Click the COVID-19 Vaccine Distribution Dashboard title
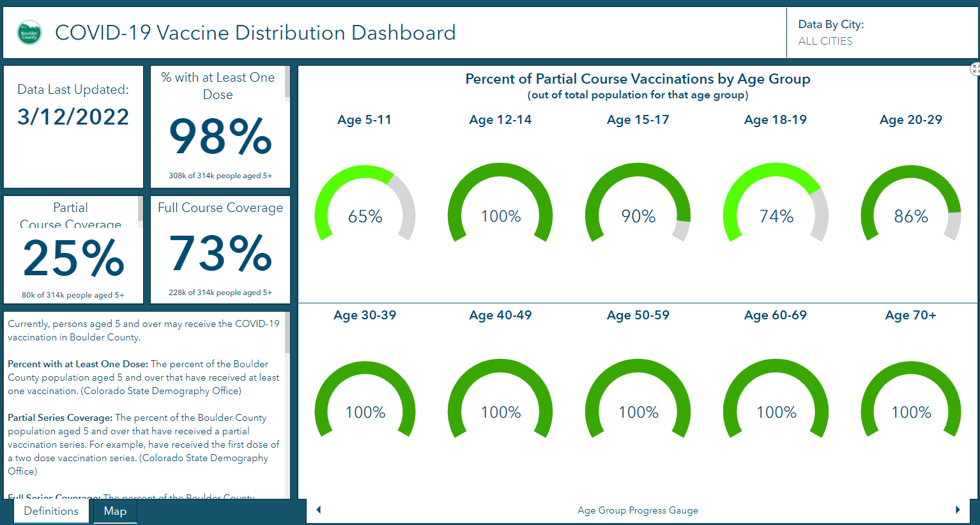The height and width of the screenshot is (525, 980). (x=256, y=33)
